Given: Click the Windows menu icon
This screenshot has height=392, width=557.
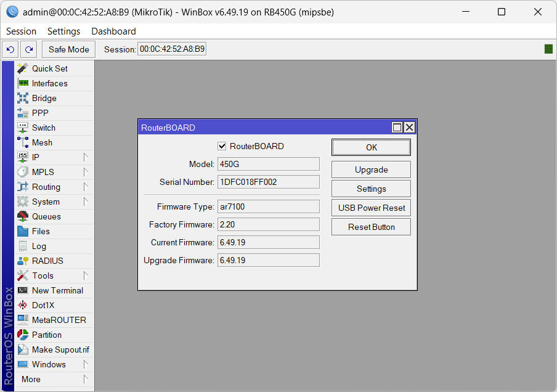Looking at the screenshot, I should 23,365.
